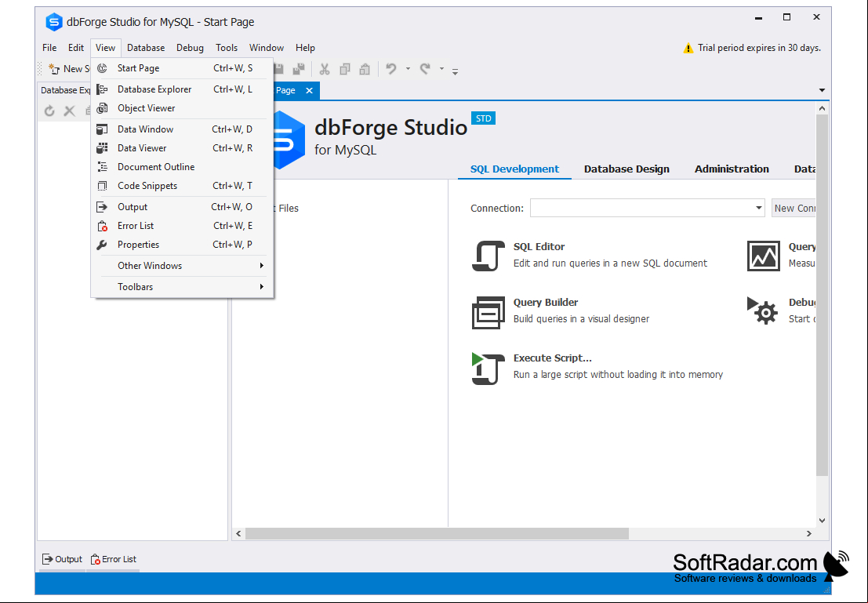This screenshot has width=868, height=603.
Task: Click the Cut scissors toolbar icon
Action: pyautogui.click(x=325, y=69)
